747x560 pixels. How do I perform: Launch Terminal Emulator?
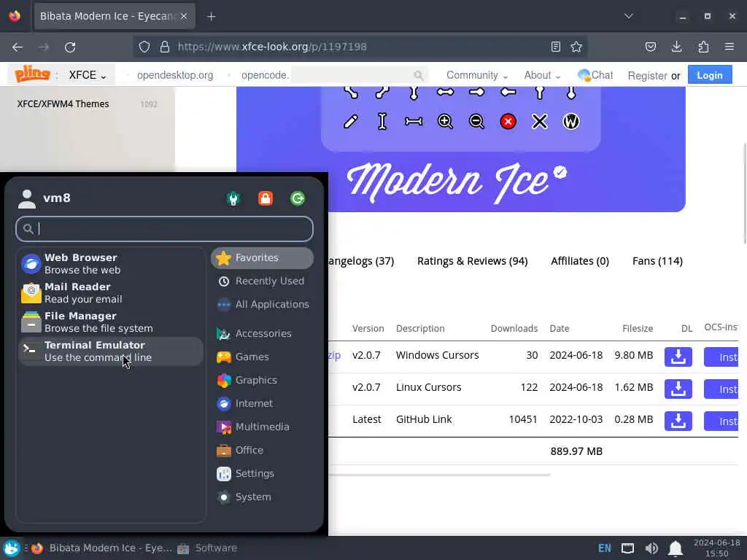[111, 351]
